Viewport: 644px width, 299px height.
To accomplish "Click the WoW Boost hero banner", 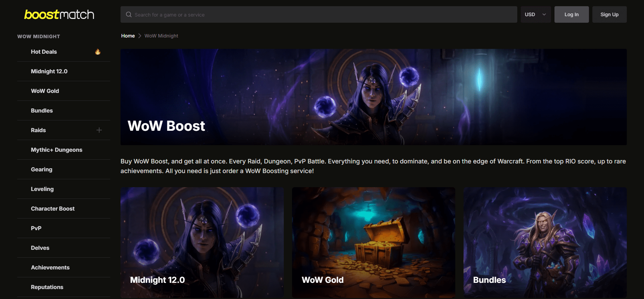I will 373,97.
